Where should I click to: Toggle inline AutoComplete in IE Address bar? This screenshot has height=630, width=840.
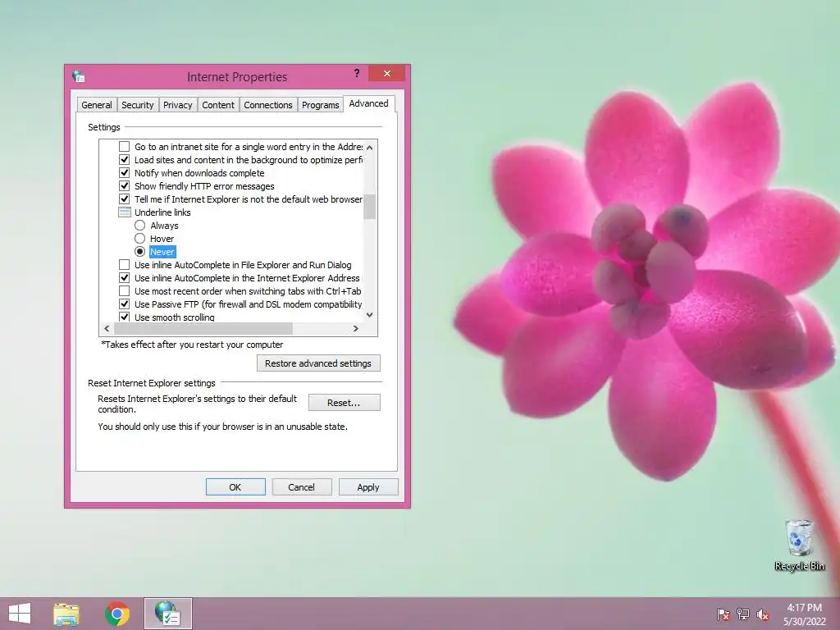[x=125, y=277]
